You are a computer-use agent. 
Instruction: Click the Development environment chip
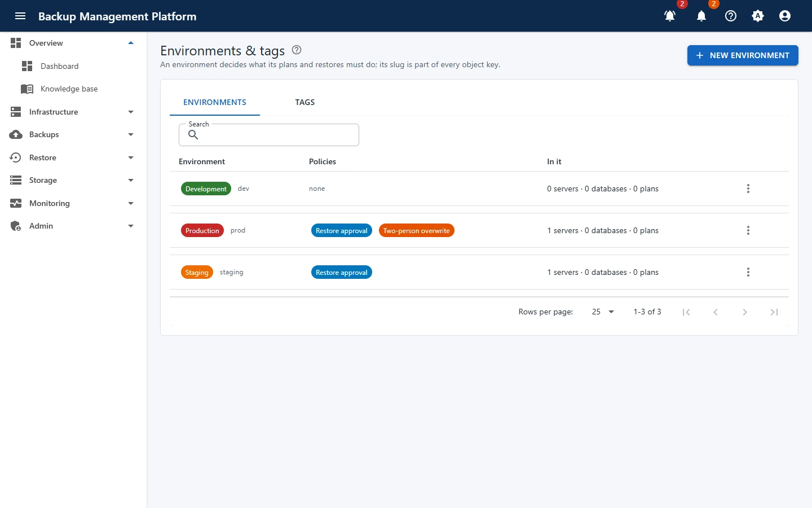point(206,189)
